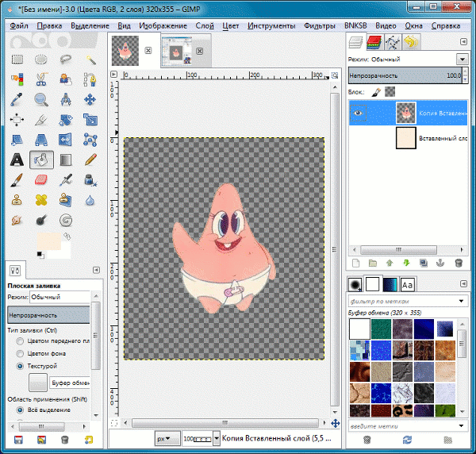The height and width of the screenshot is (454, 476).
Task: Select the Free Select lasso tool
Action: (66, 59)
